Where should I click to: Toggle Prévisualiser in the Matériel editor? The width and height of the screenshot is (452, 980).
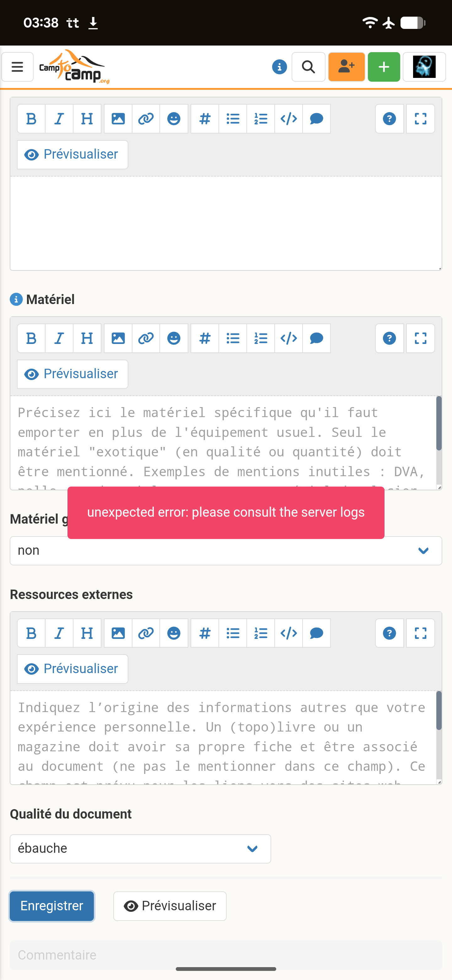click(73, 374)
